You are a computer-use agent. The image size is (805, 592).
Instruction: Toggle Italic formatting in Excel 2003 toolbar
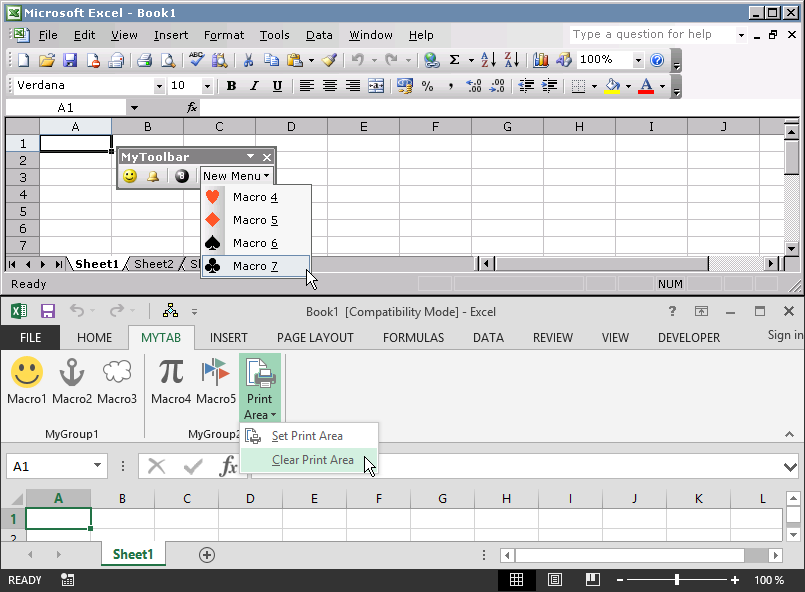tap(254, 86)
